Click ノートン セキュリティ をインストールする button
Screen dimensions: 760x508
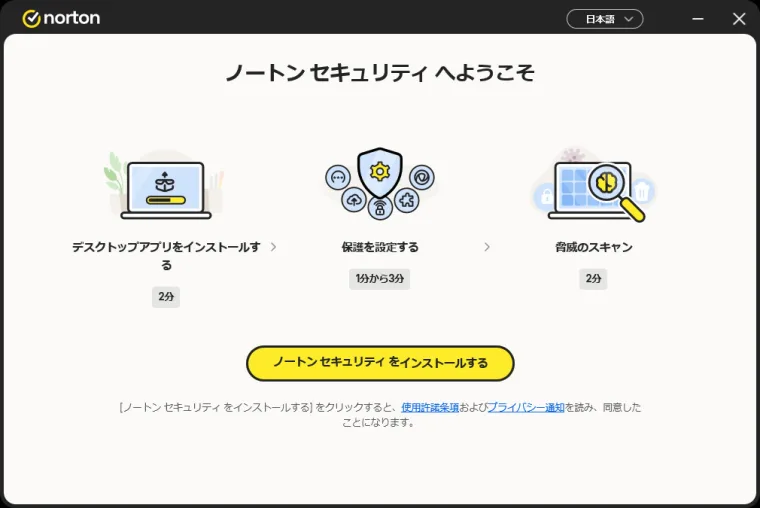(380, 363)
